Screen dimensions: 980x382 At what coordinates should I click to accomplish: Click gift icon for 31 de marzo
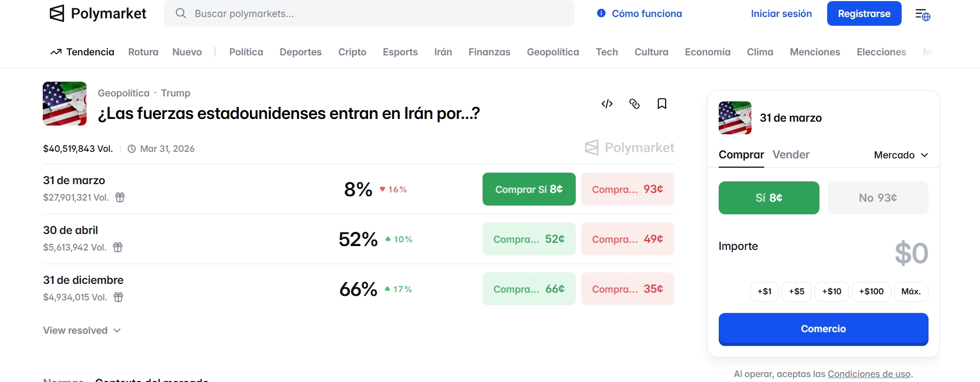click(120, 197)
